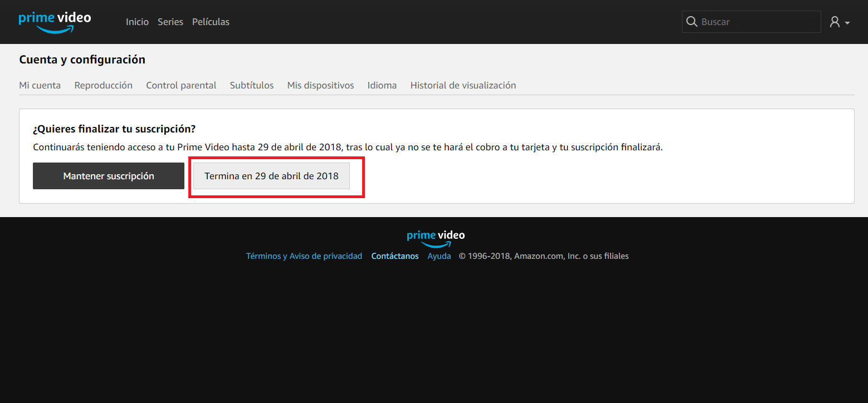Click the Prime Video logo in header

point(55,22)
